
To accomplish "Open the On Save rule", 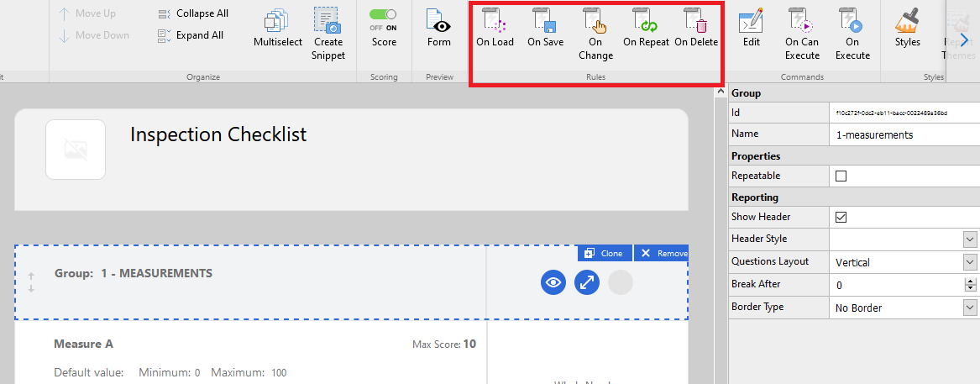I will pos(545,21).
